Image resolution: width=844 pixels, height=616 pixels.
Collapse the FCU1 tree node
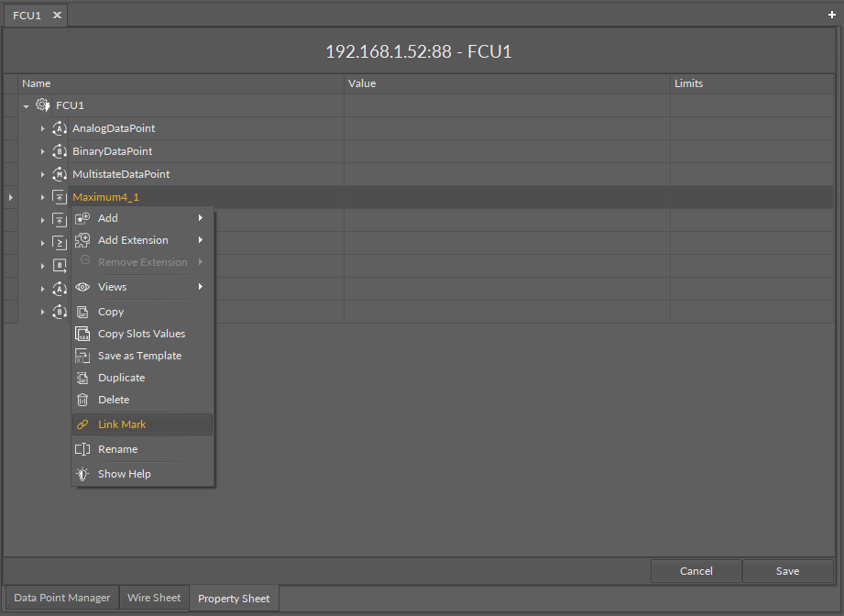click(x=26, y=106)
